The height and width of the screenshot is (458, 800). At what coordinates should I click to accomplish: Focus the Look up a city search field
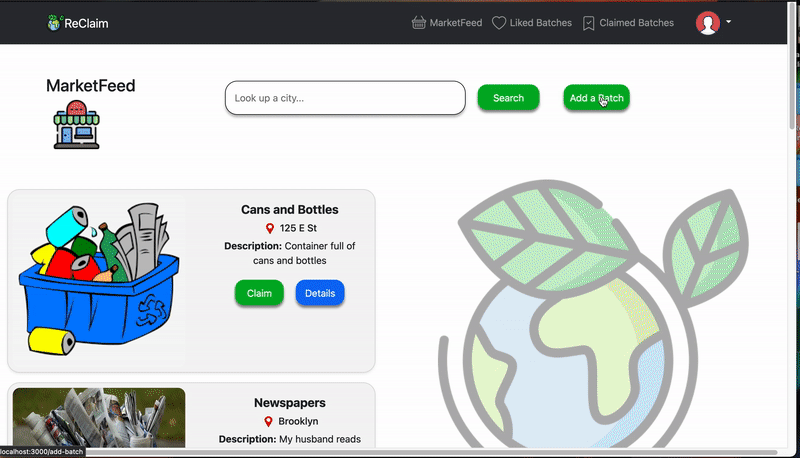(x=345, y=98)
